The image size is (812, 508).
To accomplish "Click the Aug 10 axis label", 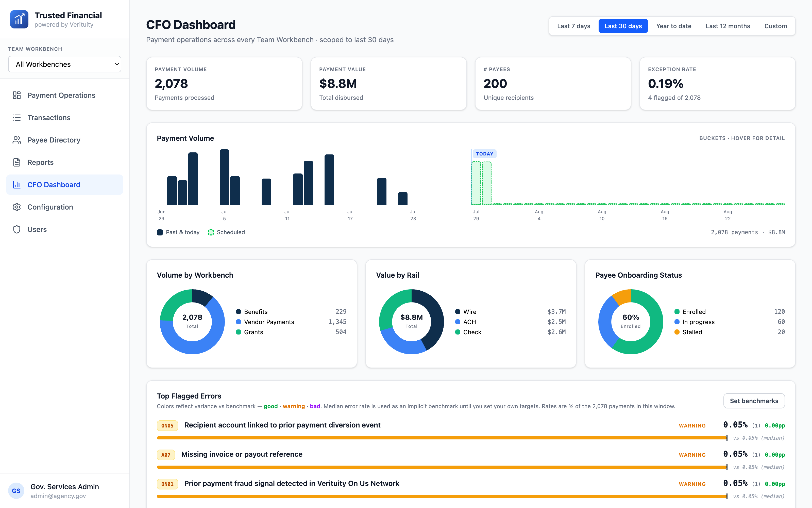I will click(x=602, y=215).
